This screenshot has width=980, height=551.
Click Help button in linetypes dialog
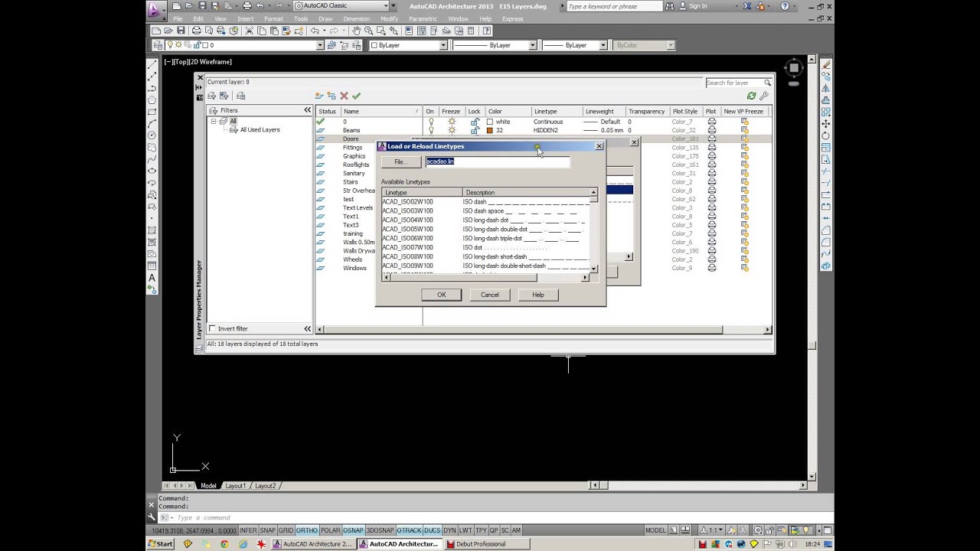pos(538,295)
